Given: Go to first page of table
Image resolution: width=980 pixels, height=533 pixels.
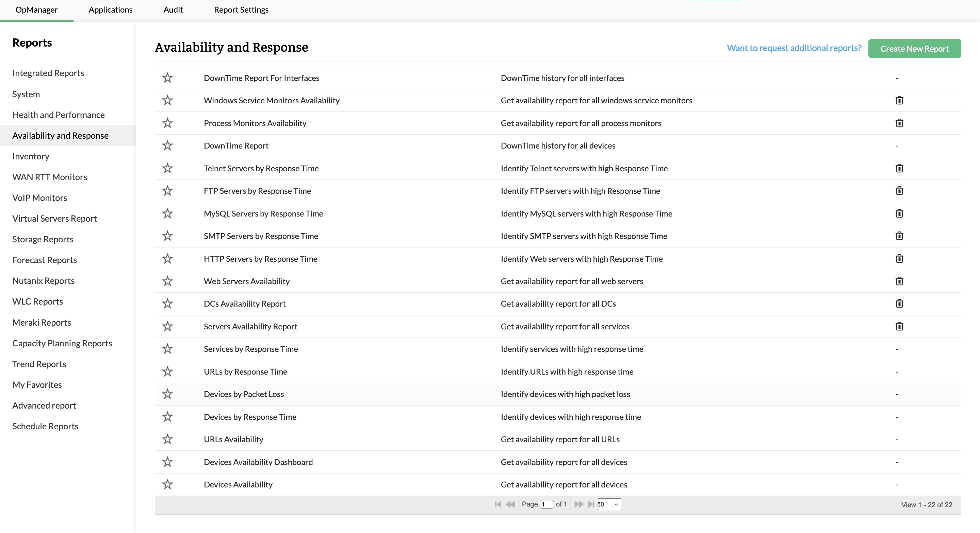Looking at the screenshot, I should 498,504.
